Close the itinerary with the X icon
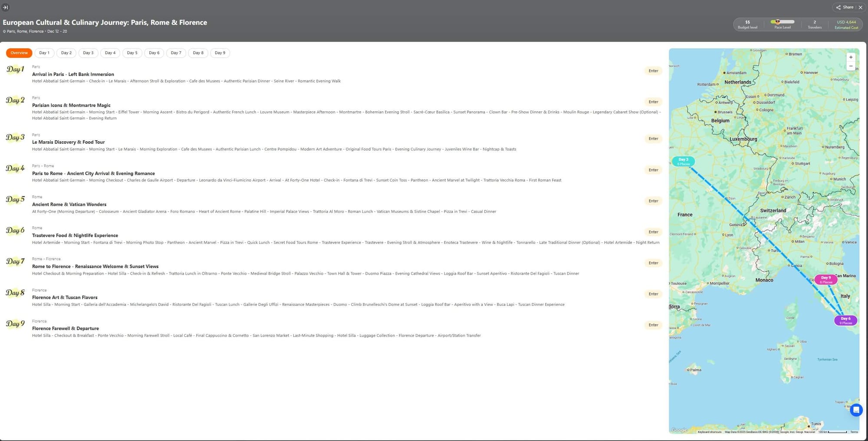Screen dimensions: 868x441 pos(861,7)
